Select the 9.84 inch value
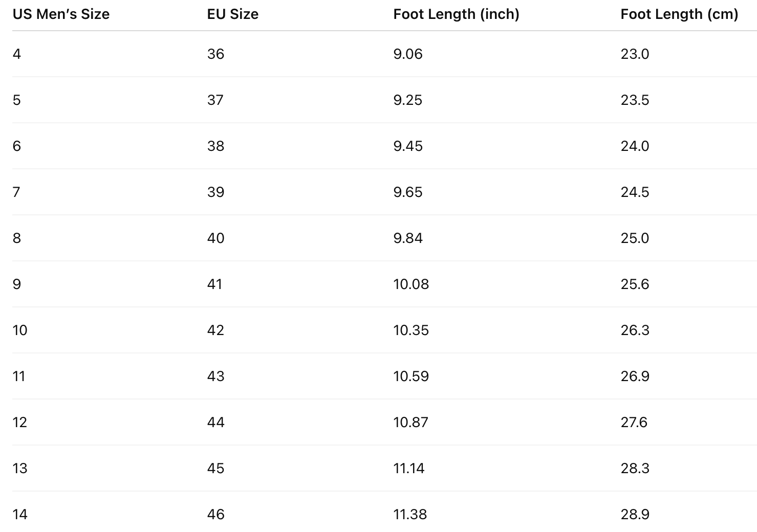 408,238
